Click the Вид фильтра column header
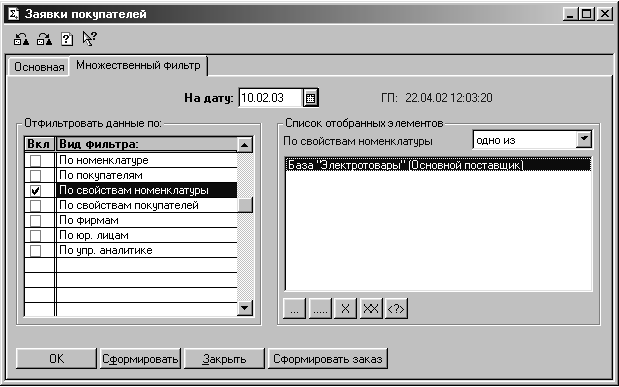This screenshot has width=619, height=387. tap(147, 145)
